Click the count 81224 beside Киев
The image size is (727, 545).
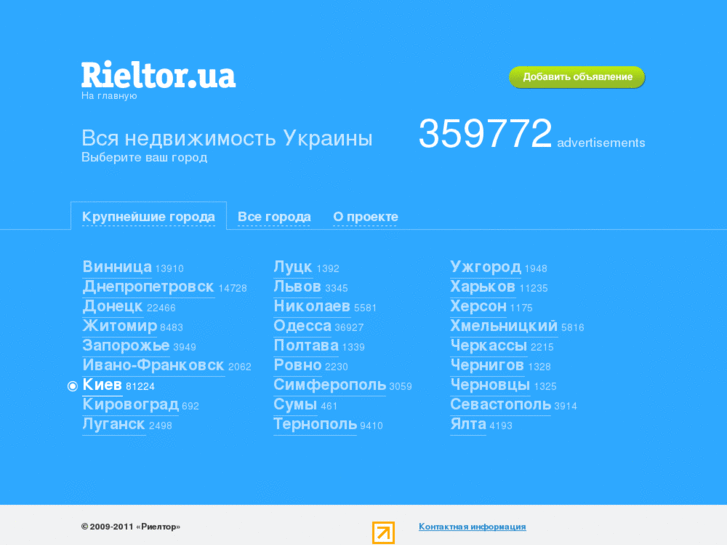(140, 386)
